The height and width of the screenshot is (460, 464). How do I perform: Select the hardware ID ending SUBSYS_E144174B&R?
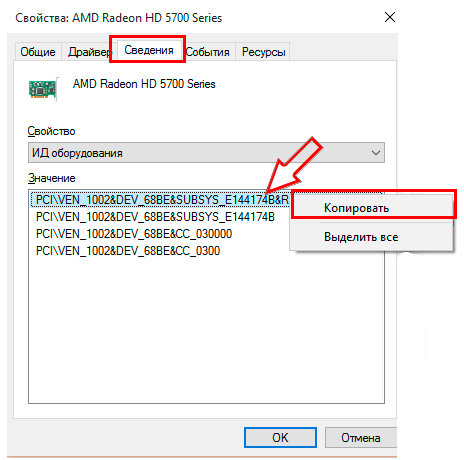(x=161, y=200)
